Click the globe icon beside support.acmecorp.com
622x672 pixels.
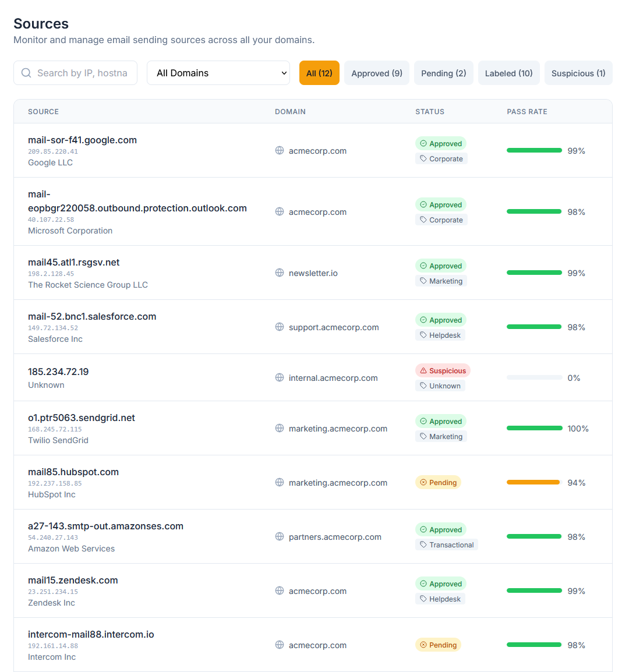[279, 327]
